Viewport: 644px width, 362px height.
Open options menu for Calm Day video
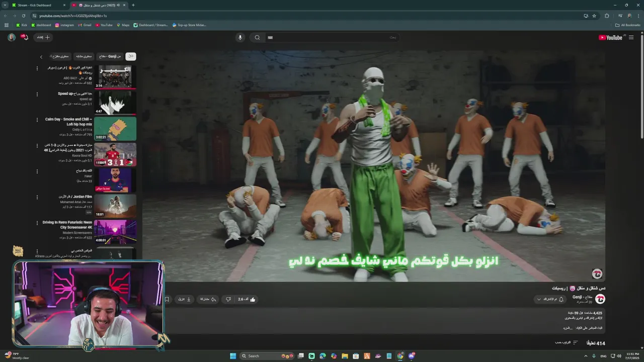(37, 120)
